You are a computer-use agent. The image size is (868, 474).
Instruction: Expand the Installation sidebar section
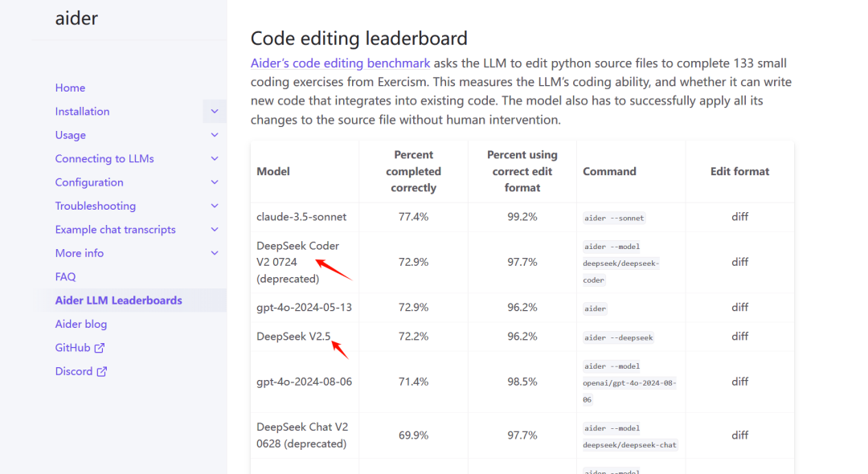tap(215, 112)
